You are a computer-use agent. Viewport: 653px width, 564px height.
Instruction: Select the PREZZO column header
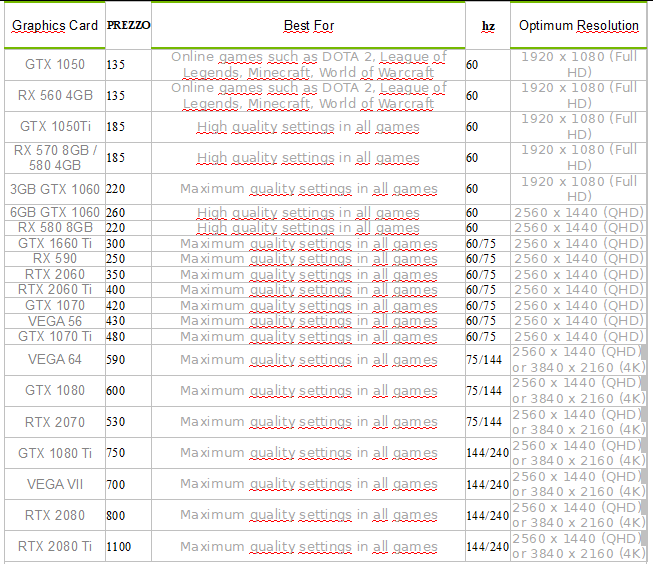coord(128,25)
